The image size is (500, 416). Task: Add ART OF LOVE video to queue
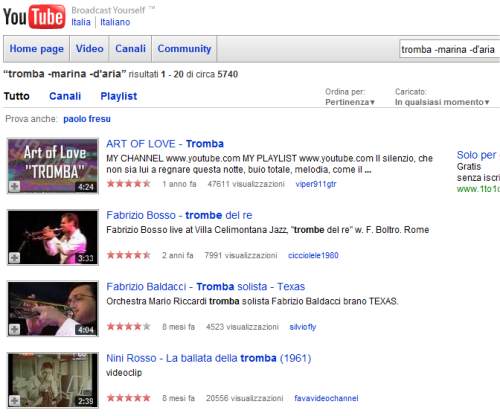click(x=14, y=186)
